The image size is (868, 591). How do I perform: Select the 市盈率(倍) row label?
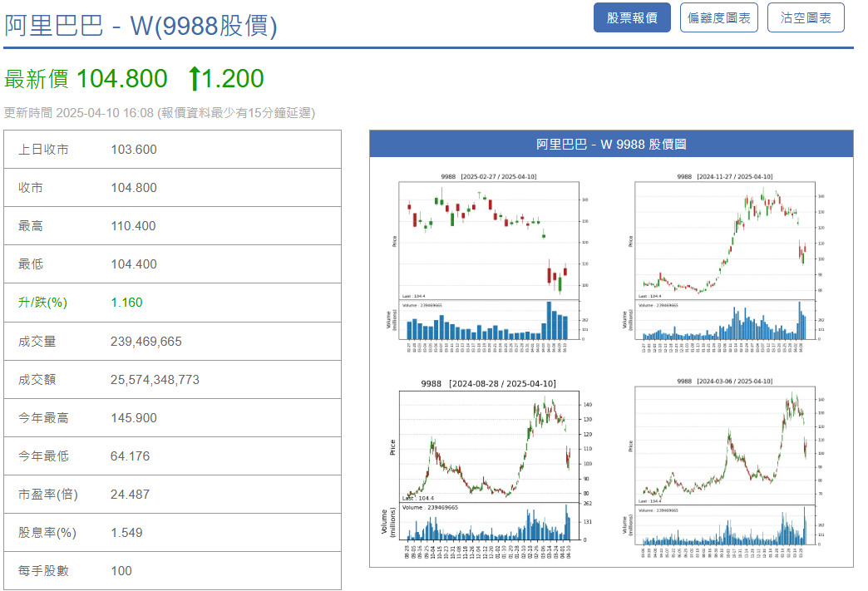[x=47, y=494]
